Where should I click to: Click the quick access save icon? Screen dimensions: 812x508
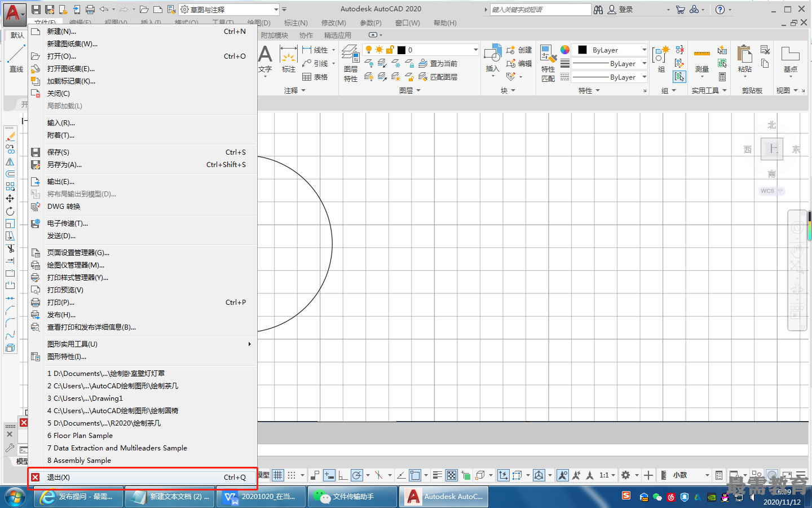[x=36, y=10]
